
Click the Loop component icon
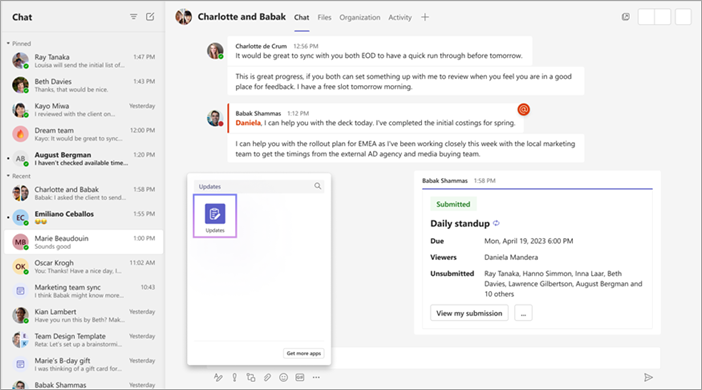coord(251,377)
